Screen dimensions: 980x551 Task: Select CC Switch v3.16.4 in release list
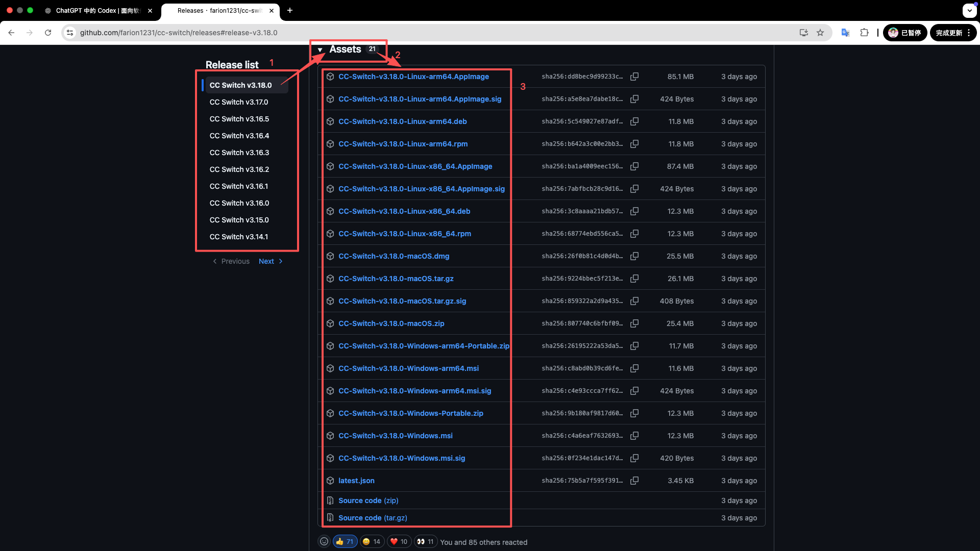239,136
